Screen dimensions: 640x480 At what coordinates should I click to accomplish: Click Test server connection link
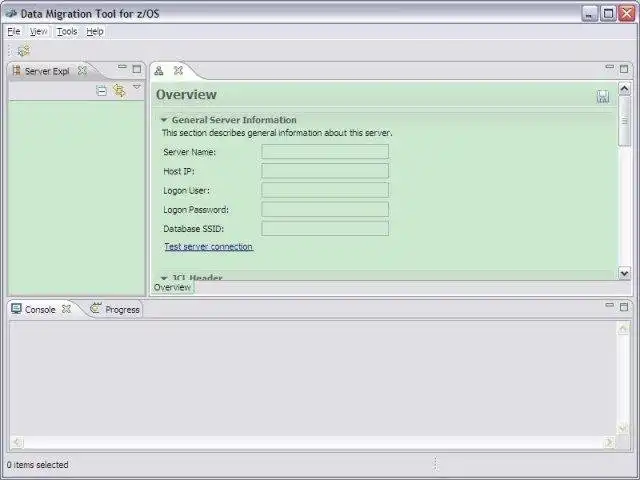209,247
